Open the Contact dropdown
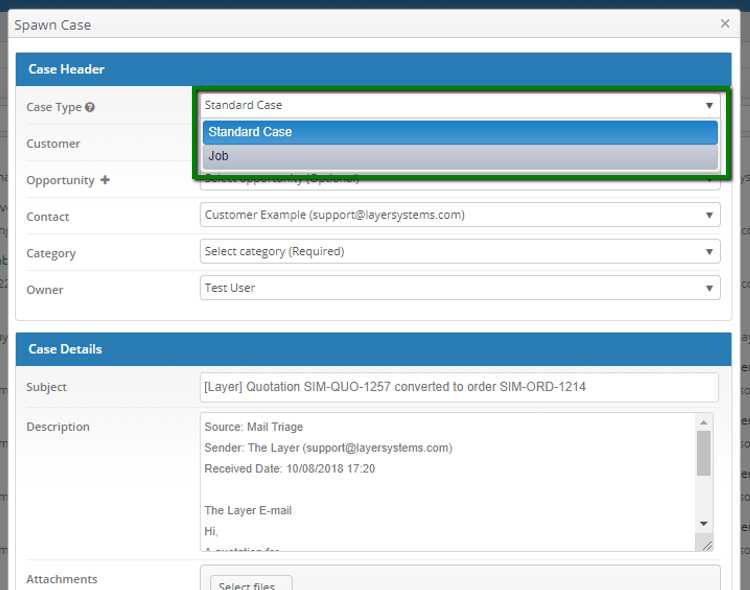 pos(460,215)
